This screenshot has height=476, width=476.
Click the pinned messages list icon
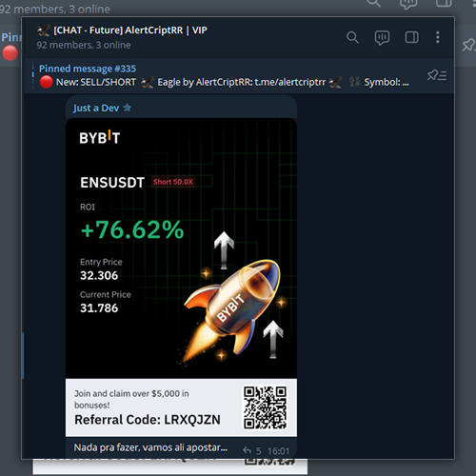(437, 75)
